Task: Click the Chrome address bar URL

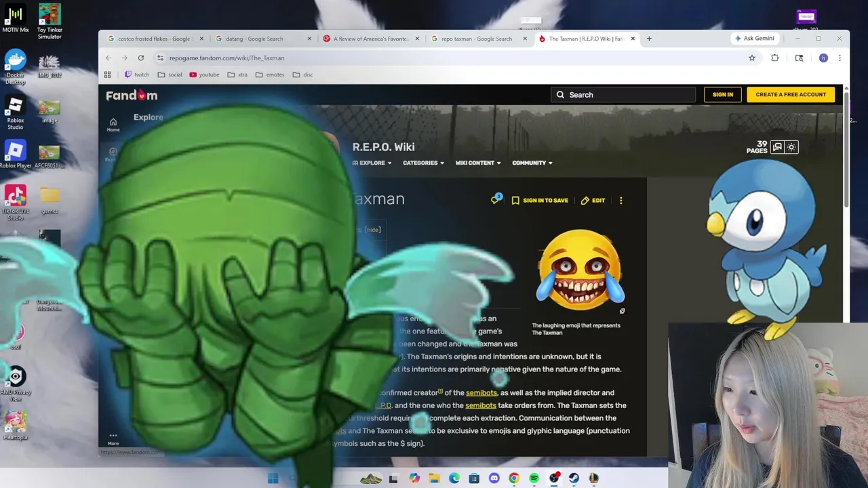Action: [226, 58]
